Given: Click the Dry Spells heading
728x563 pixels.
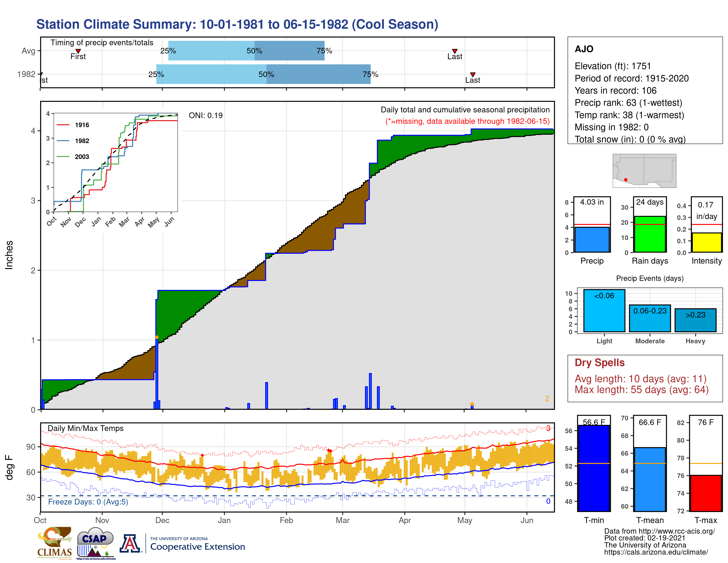Looking at the screenshot, I should [x=600, y=363].
